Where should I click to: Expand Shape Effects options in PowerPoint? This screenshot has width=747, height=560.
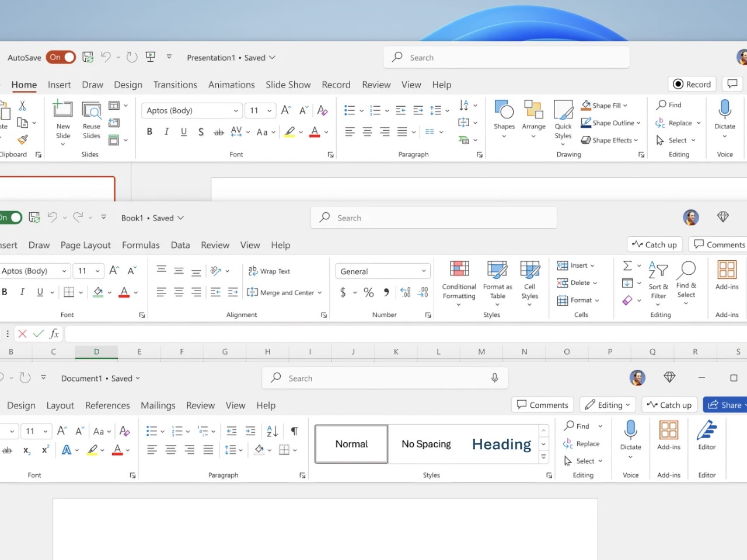point(636,141)
